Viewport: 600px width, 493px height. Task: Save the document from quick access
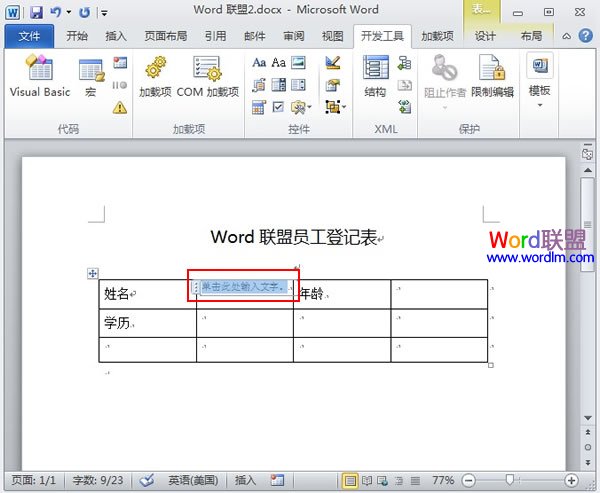pos(36,12)
